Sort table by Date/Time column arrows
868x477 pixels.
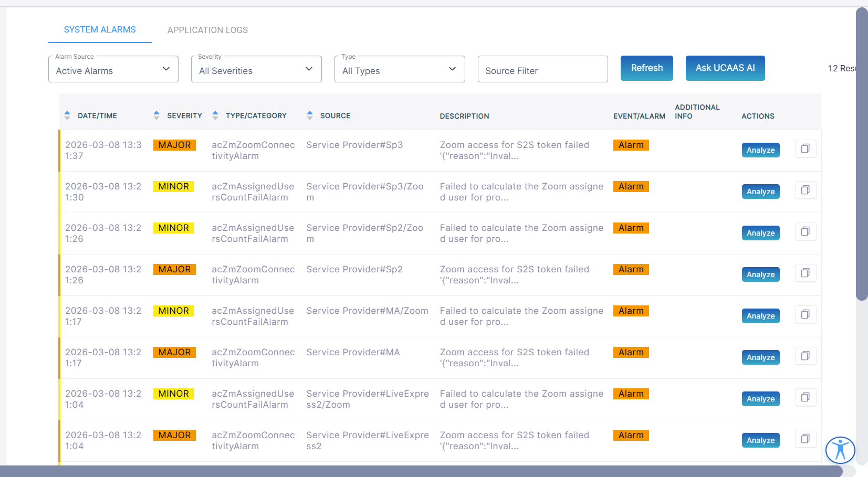[x=67, y=115]
